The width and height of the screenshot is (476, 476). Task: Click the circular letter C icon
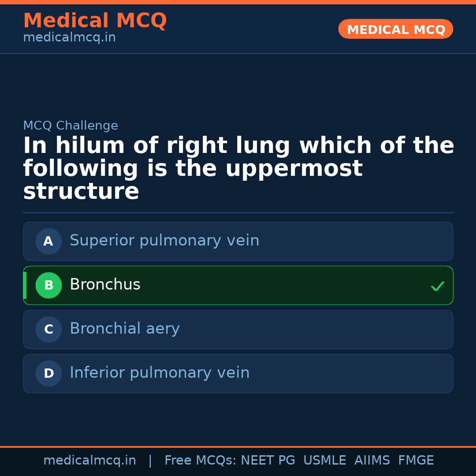tap(48, 329)
